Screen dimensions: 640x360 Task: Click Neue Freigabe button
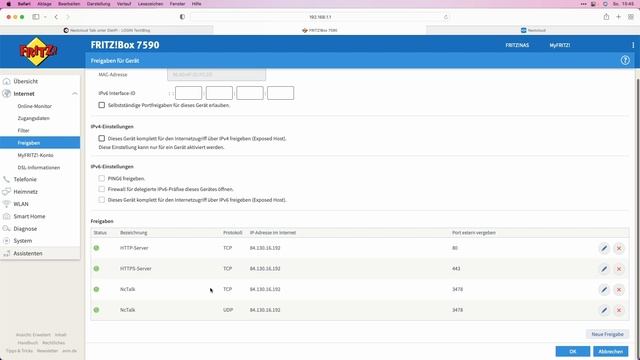tap(607, 334)
